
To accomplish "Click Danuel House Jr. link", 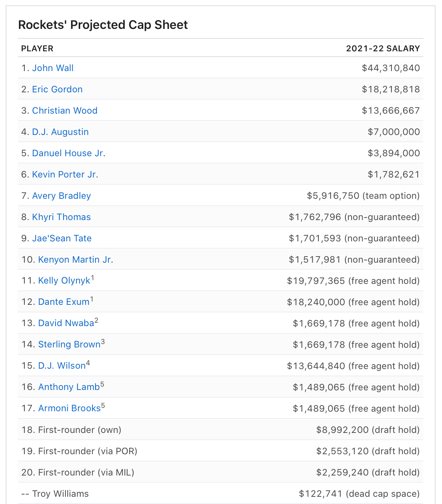I will [68, 153].
